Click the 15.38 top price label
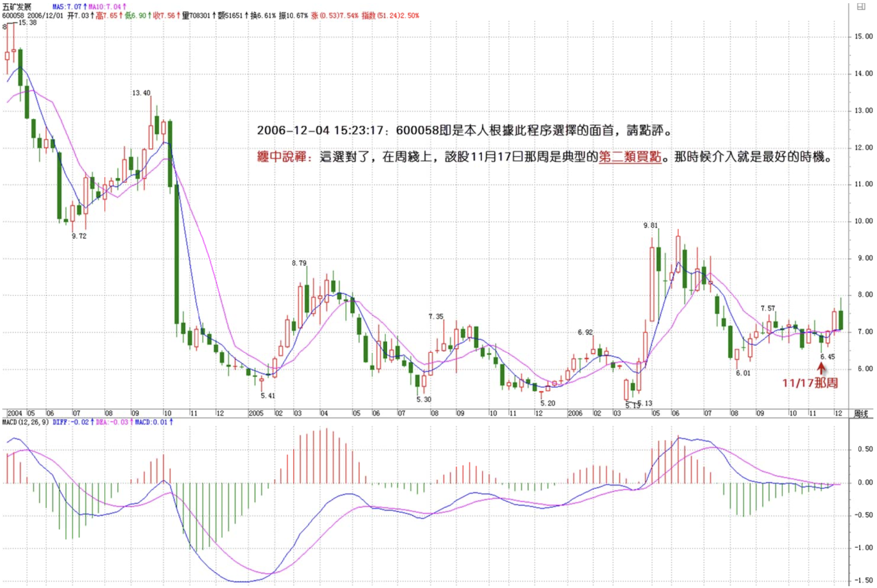The height and width of the screenshot is (588, 877). click(x=27, y=23)
